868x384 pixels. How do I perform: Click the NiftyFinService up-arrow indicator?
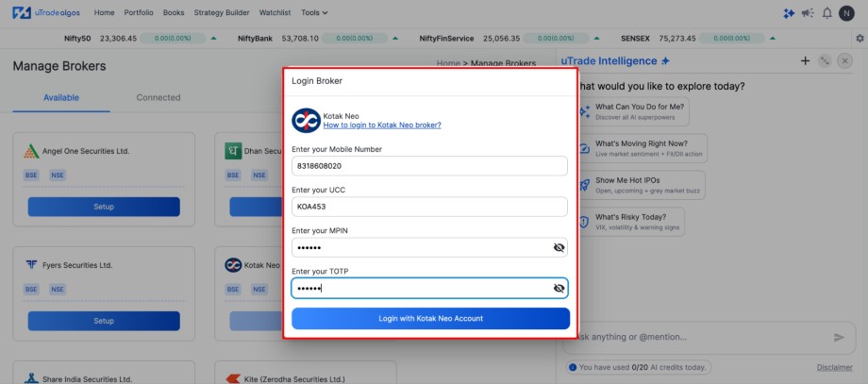(x=596, y=38)
